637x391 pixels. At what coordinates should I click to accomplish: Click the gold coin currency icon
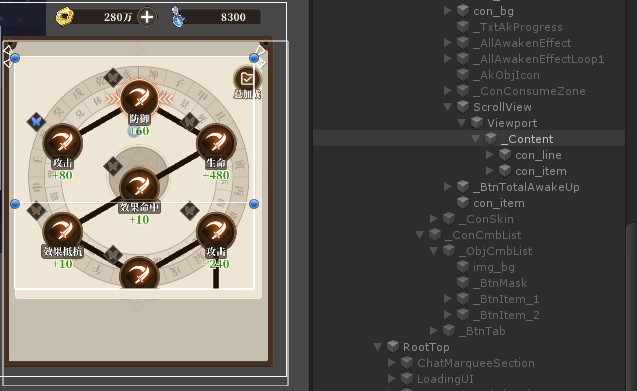pos(65,17)
